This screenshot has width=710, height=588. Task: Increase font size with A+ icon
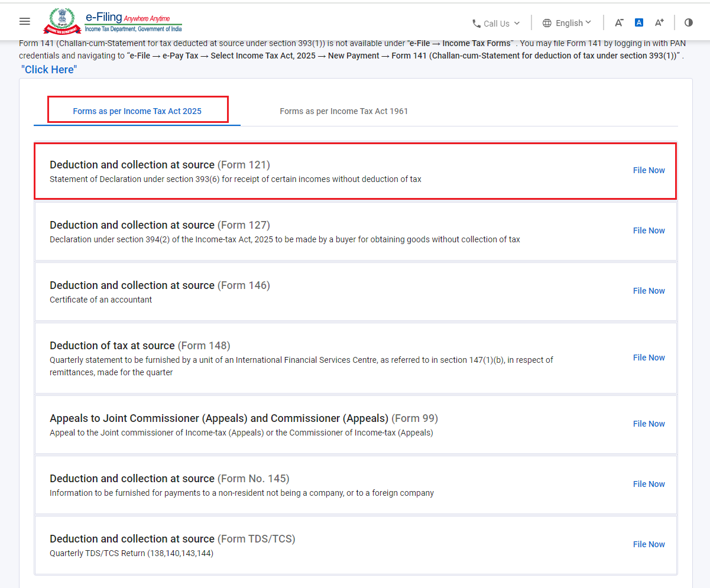coord(659,22)
